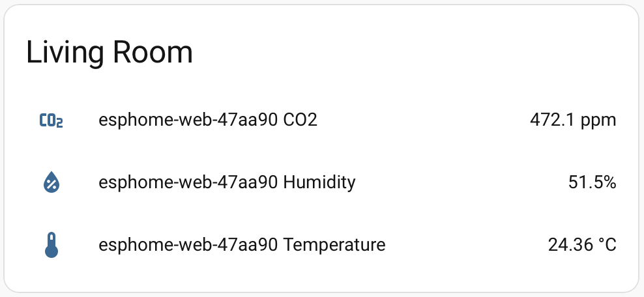Click the word "Humidity" in the entity name
The width and height of the screenshot is (644, 297).
click(319, 183)
